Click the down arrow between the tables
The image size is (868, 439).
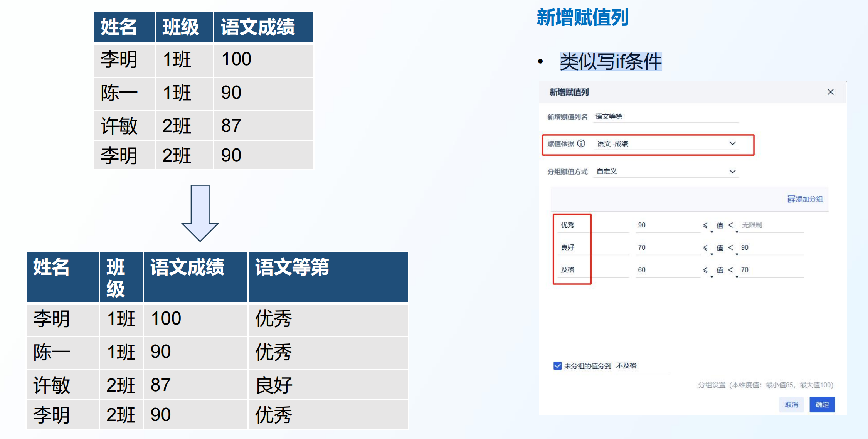[200, 213]
